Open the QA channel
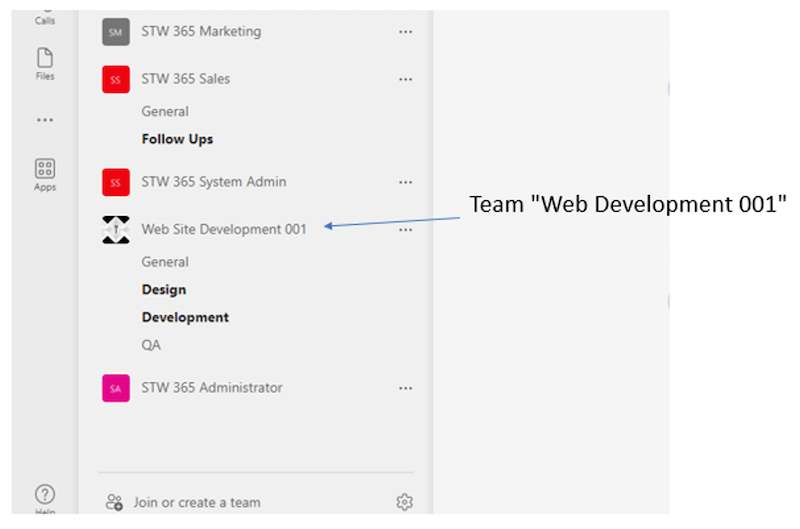The width and height of the screenshot is (800, 529). [151, 345]
